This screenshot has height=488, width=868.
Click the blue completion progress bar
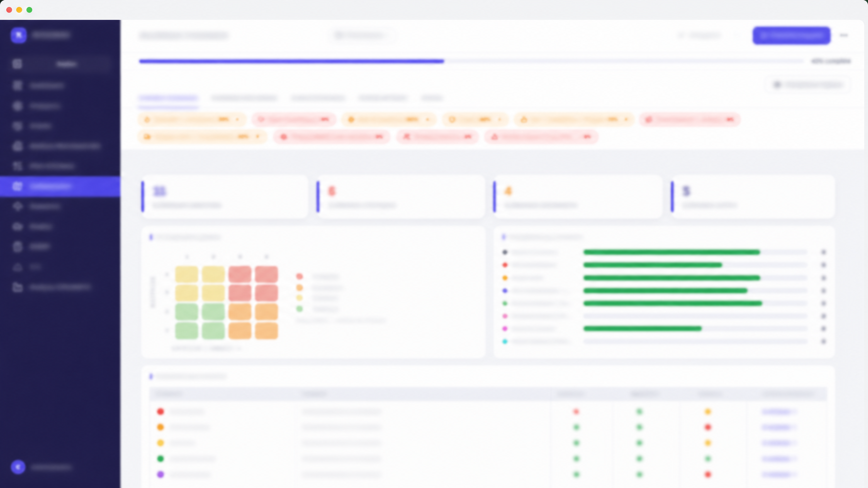click(x=471, y=61)
